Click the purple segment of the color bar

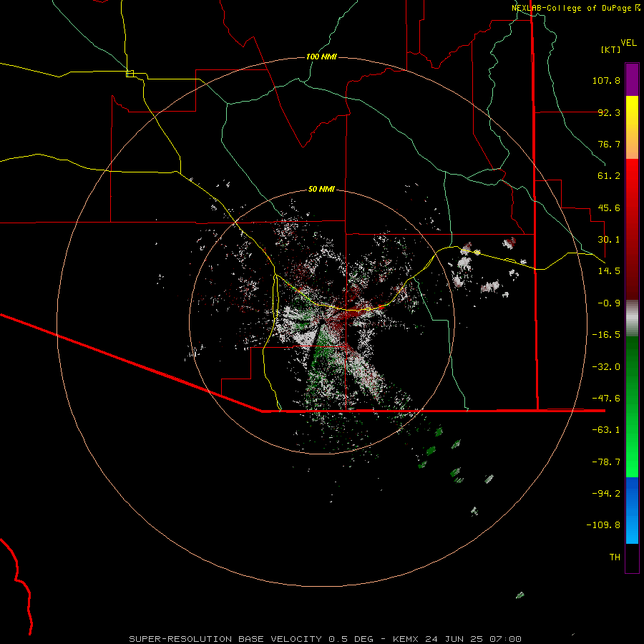coord(632,79)
